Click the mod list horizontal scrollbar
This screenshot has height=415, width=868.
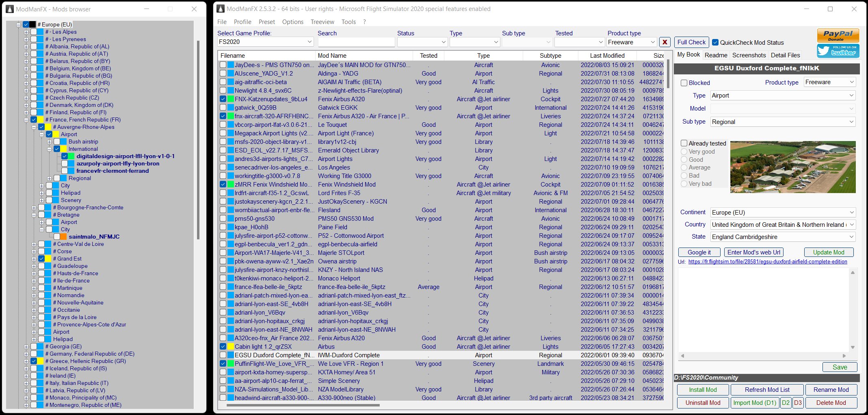click(303, 405)
